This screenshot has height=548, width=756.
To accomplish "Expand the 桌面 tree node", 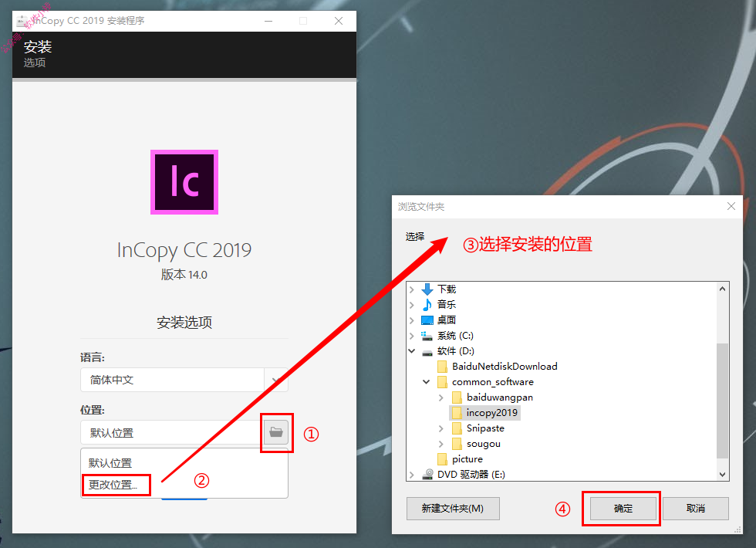I will [x=412, y=320].
